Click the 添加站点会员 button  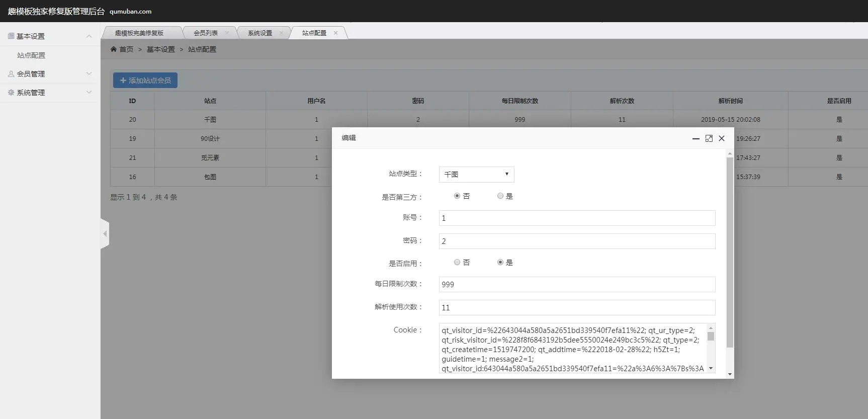point(145,80)
